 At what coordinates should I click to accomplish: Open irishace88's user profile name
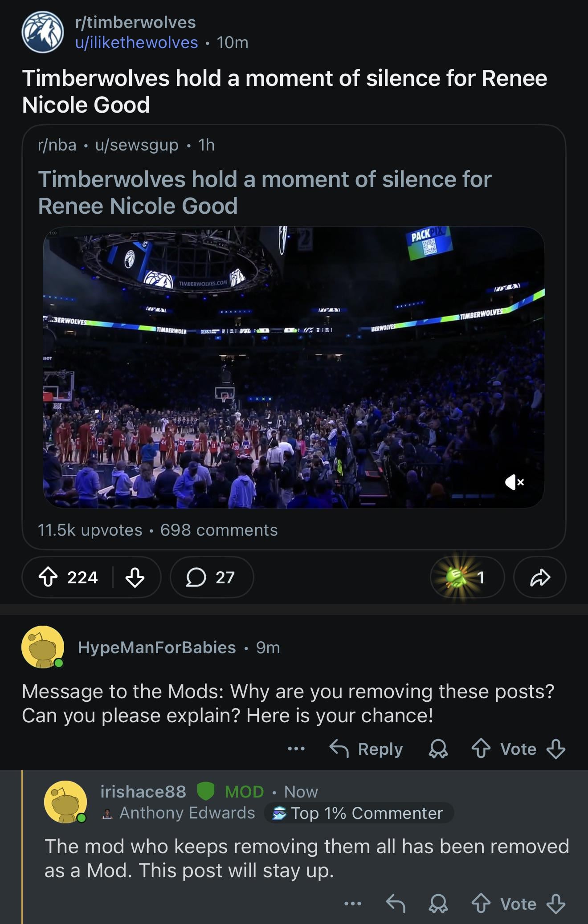pyautogui.click(x=143, y=792)
